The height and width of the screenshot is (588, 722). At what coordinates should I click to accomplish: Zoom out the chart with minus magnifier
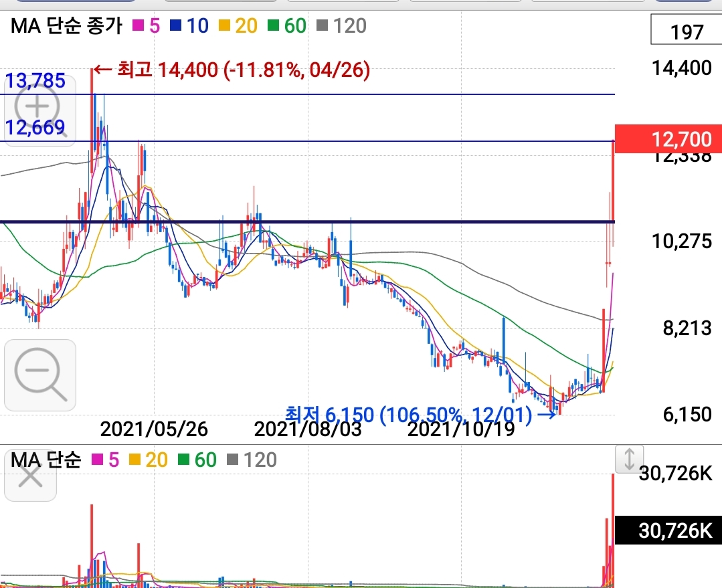(x=40, y=375)
